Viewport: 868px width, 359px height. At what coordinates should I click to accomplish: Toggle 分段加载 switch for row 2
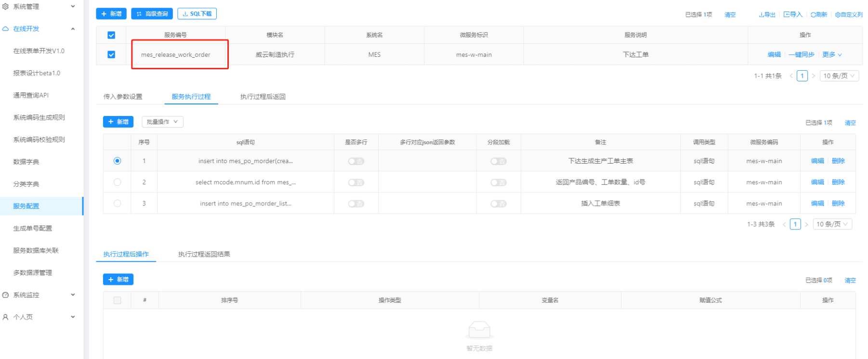(499, 182)
